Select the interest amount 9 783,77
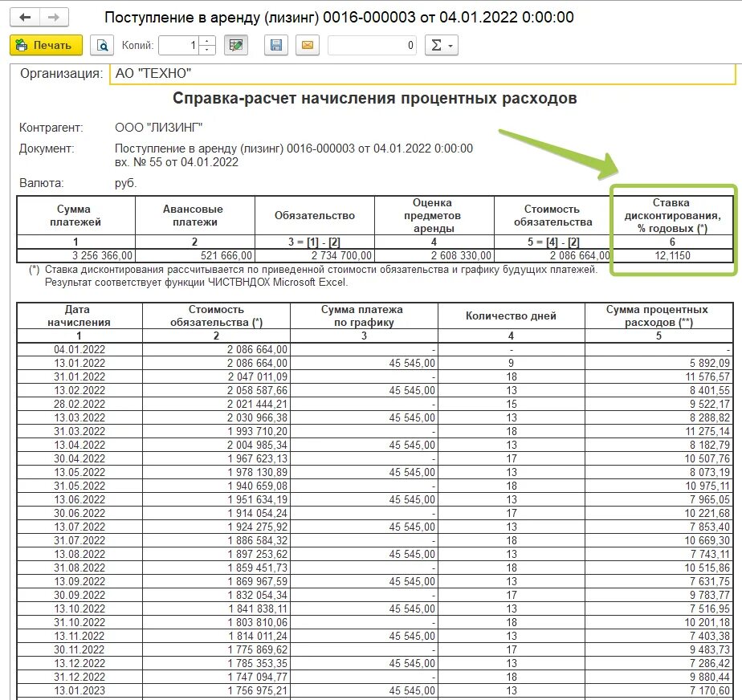The width and height of the screenshot is (742, 700). (658, 596)
